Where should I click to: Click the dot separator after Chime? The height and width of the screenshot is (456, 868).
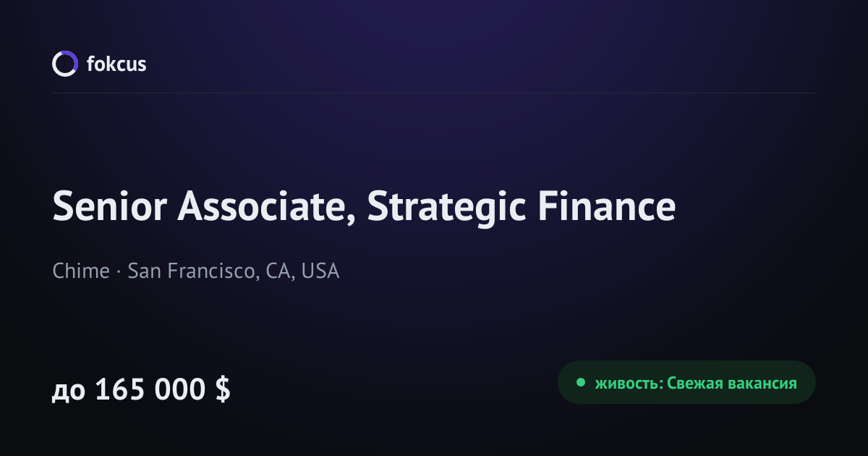click(x=119, y=272)
